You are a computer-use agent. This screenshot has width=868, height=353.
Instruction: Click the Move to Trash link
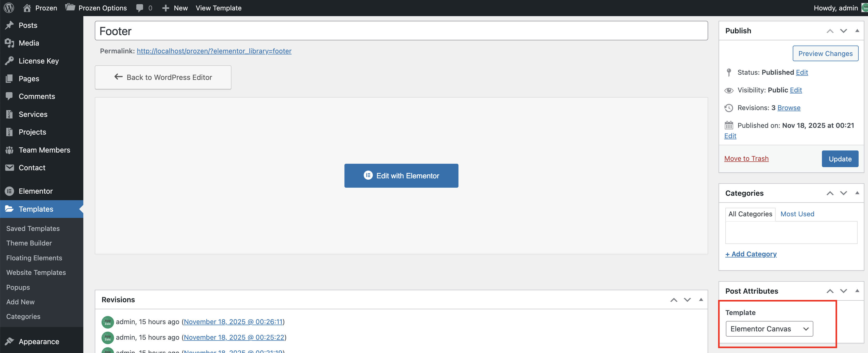click(746, 158)
